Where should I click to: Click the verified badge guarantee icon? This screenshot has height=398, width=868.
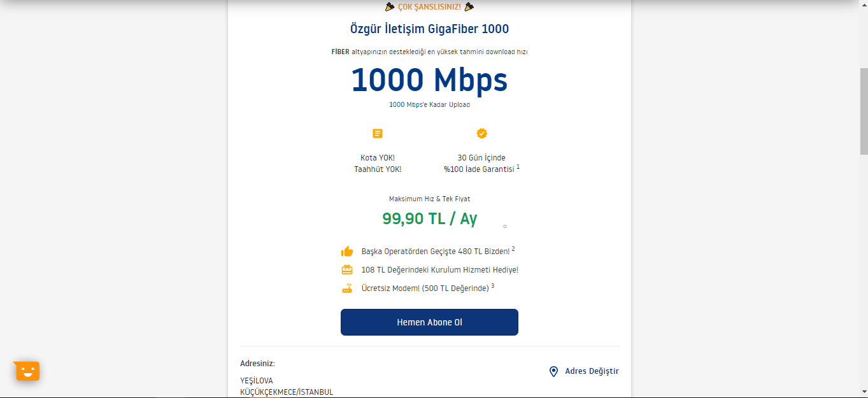[x=482, y=133]
